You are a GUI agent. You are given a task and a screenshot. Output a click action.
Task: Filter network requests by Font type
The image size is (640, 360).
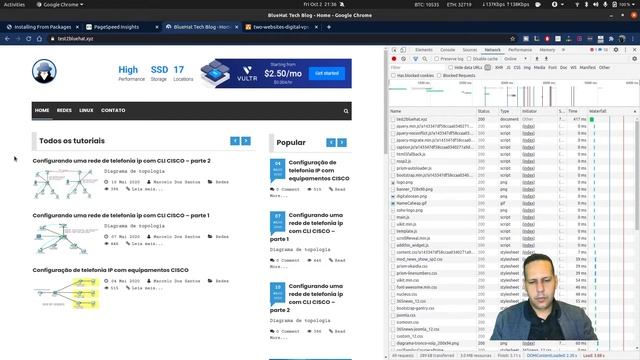552,67
